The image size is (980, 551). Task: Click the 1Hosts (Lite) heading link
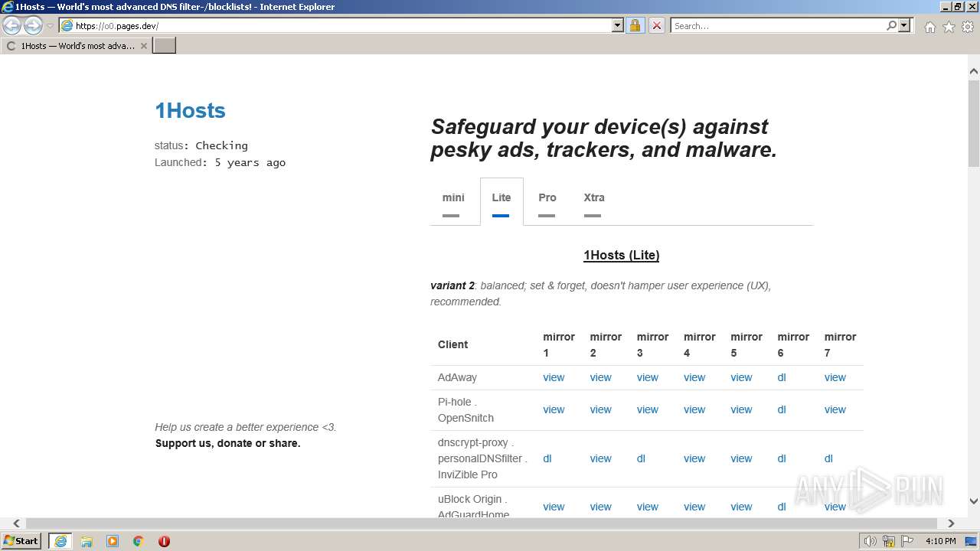click(621, 255)
